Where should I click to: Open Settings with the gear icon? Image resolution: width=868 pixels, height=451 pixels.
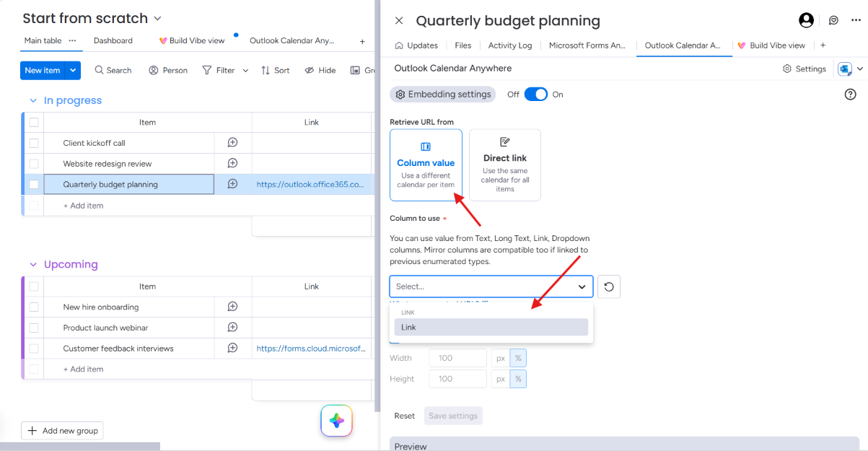pyautogui.click(x=805, y=69)
